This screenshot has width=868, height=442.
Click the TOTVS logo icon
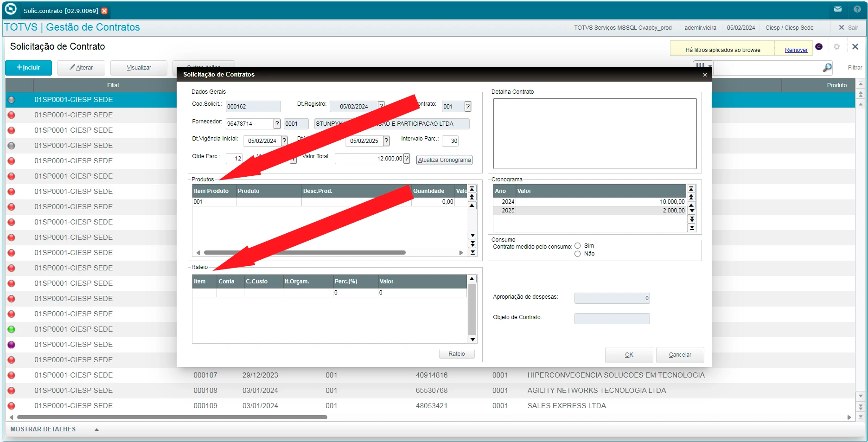[x=11, y=9]
